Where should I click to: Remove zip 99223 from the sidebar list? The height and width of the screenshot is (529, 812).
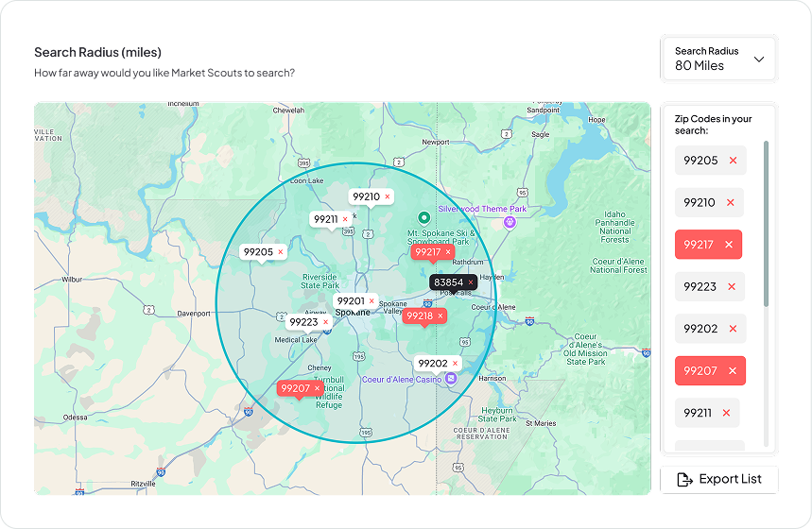[732, 287]
